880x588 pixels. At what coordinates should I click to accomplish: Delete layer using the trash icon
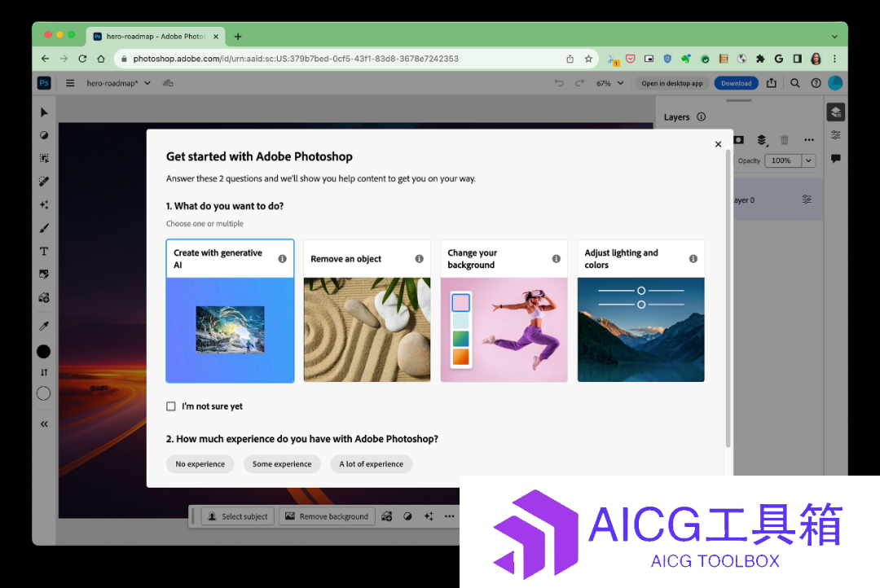(784, 140)
